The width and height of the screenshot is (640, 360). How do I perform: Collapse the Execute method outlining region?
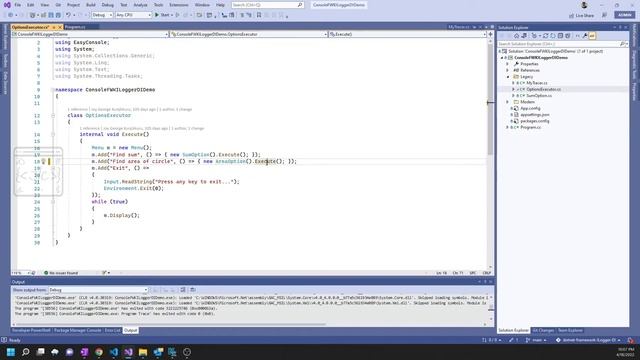53,134
